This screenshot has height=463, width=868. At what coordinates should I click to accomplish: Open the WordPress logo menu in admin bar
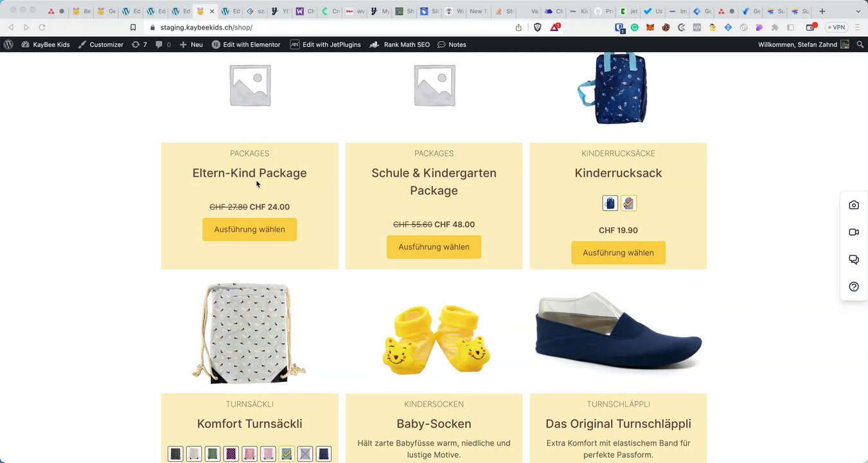click(8, 44)
